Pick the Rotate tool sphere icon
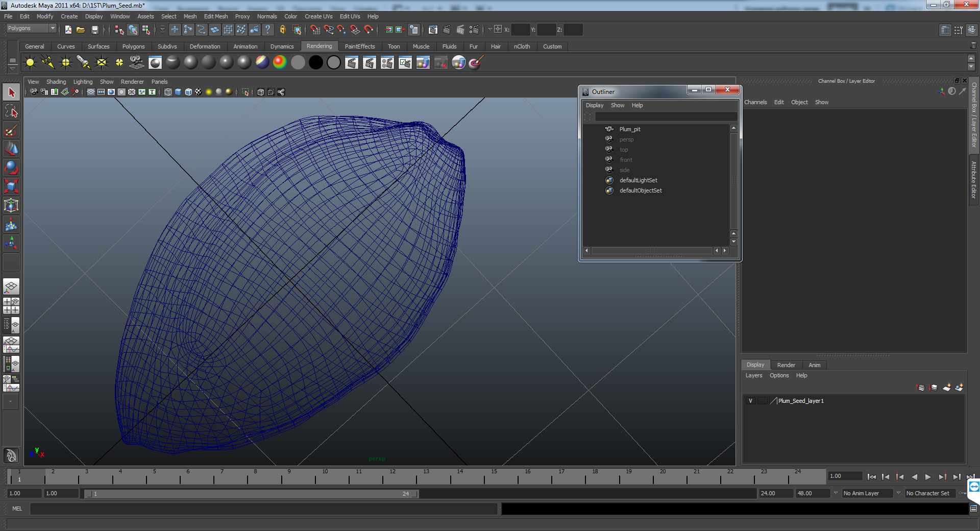The height and width of the screenshot is (531, 980). (11, 167)
